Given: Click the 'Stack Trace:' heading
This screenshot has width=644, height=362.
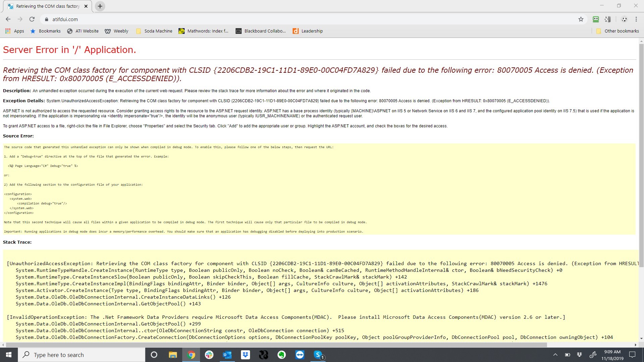Looking at the screenshot, I should click(17, 242).
